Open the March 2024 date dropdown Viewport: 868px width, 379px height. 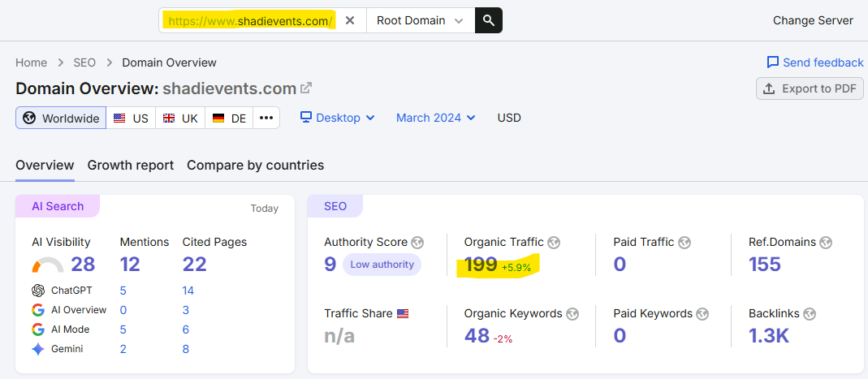(436, 118)
